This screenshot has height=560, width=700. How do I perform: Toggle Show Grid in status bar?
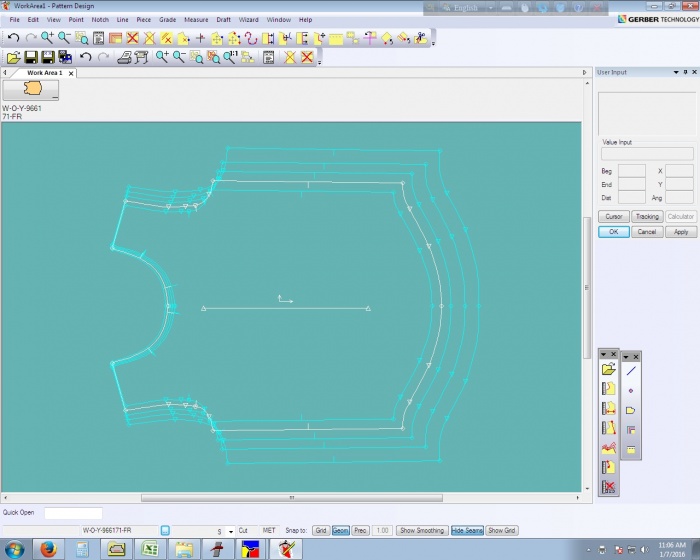click(502, 530)
